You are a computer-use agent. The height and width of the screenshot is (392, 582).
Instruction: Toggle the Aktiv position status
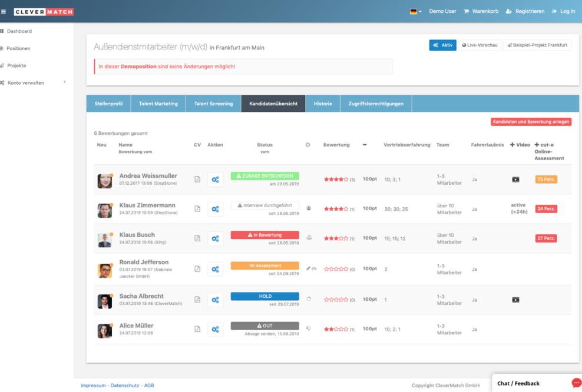pos(442,45)
